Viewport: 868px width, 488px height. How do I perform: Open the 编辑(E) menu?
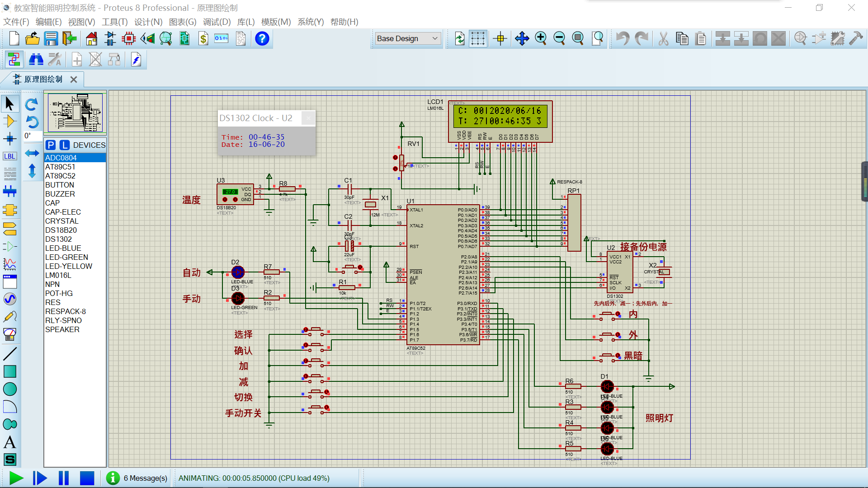[49, 22]
